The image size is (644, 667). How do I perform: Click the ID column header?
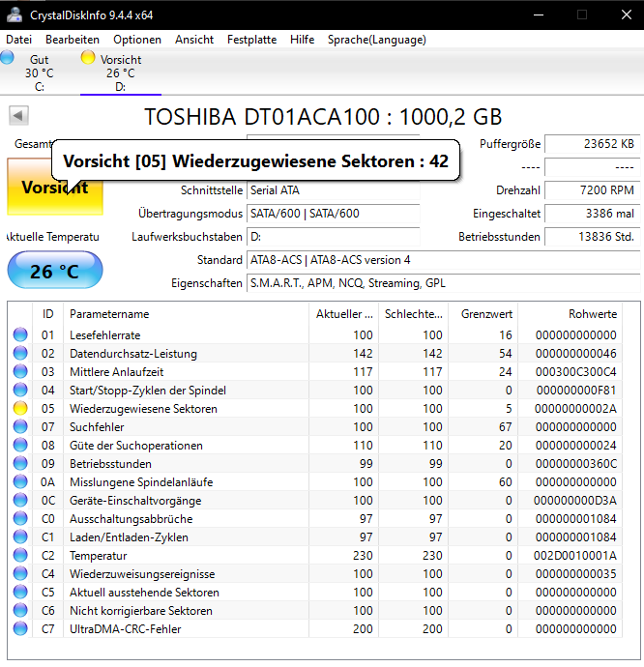pyautogui.click(x=47, y=314)
